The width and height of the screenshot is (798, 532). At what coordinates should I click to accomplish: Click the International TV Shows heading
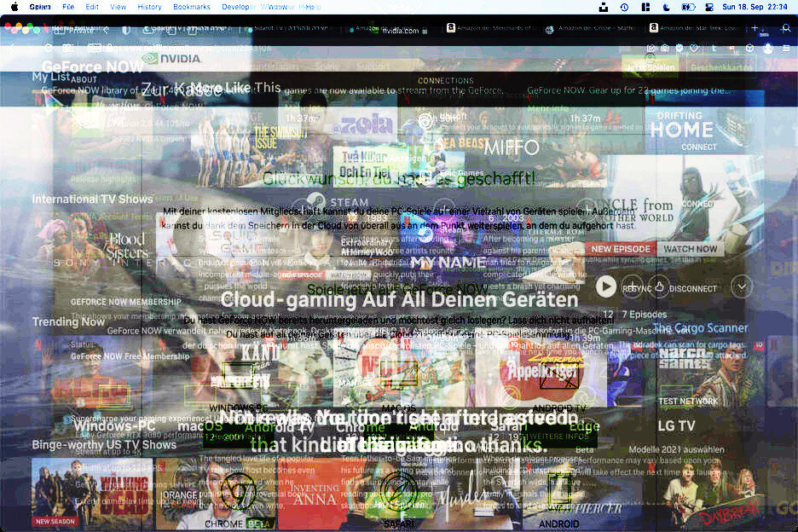[92, 199]
